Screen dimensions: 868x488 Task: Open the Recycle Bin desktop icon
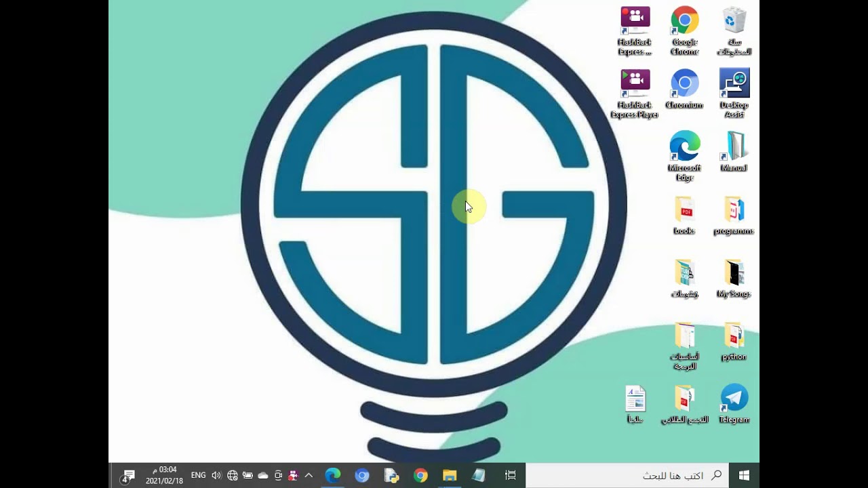click(x=734, y=32)
